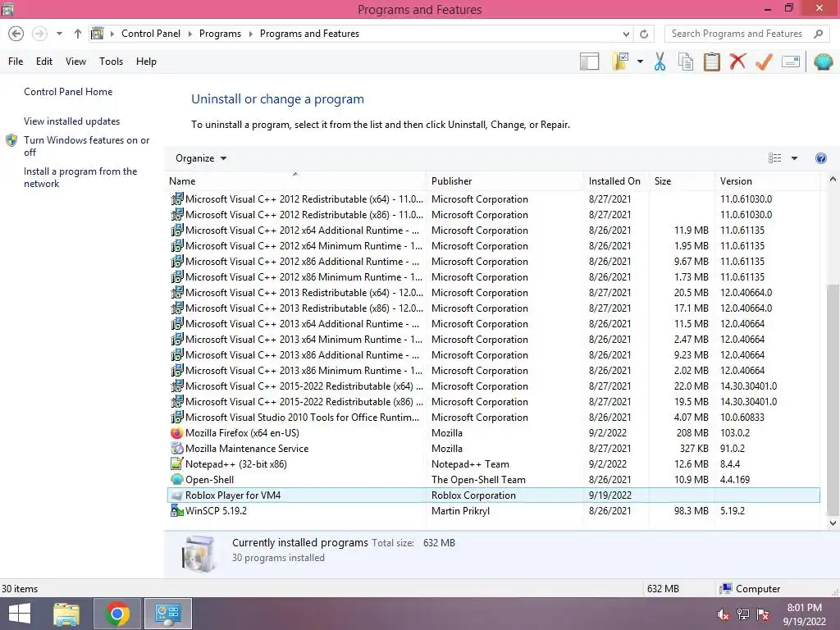Sort by Installed On column header
Screen dimensions: 840x630
[615, 181]
